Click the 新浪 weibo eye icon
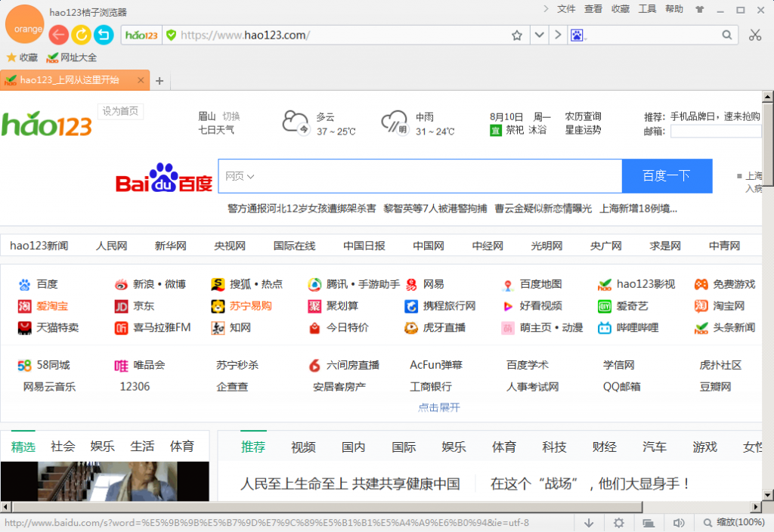 (x=121, y=285)
